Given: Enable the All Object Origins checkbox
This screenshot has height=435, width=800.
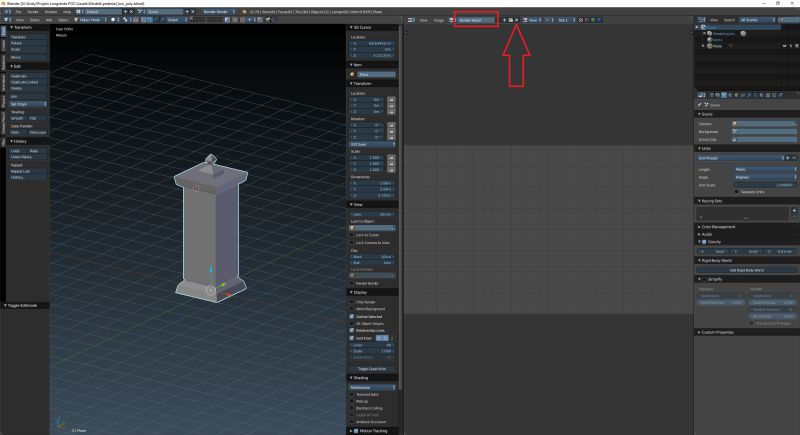Looking at the screenshot, I should coord(352,323).
